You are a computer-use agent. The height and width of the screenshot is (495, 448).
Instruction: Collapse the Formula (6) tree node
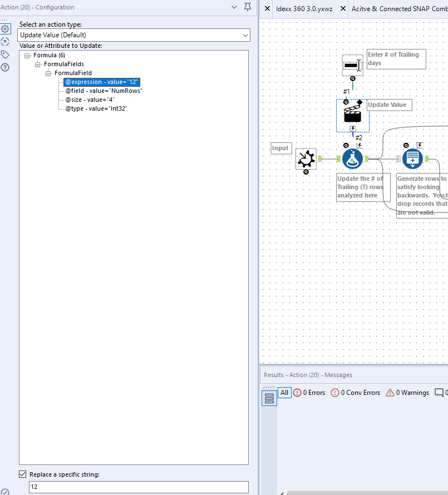[x=27, y=56]
